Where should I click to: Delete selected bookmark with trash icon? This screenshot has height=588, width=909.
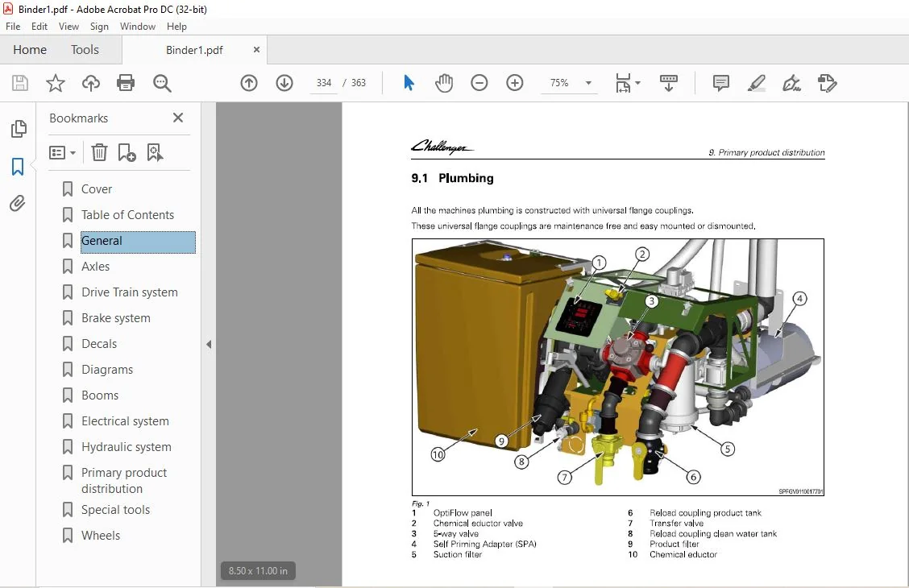pyautogui.click(x=100, y=152)
